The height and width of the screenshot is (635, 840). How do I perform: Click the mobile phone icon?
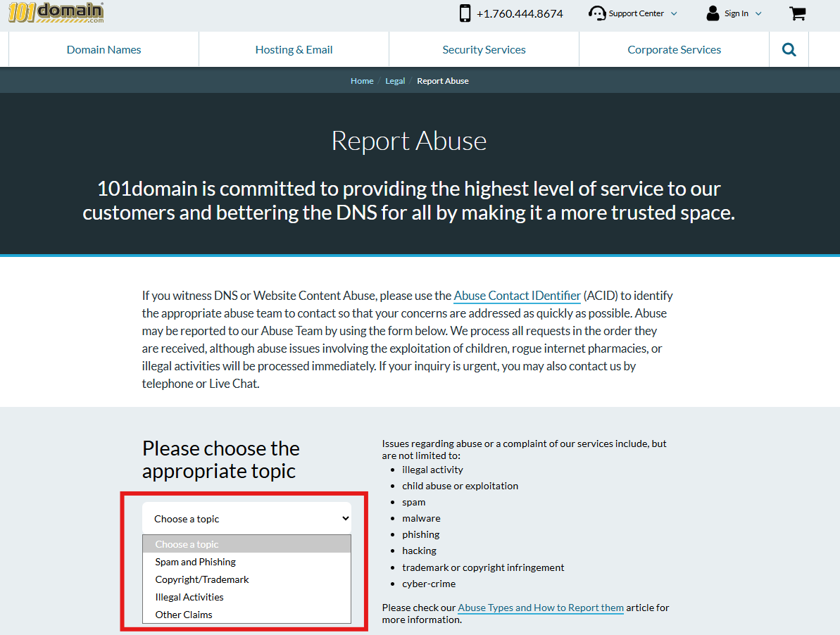465,13
